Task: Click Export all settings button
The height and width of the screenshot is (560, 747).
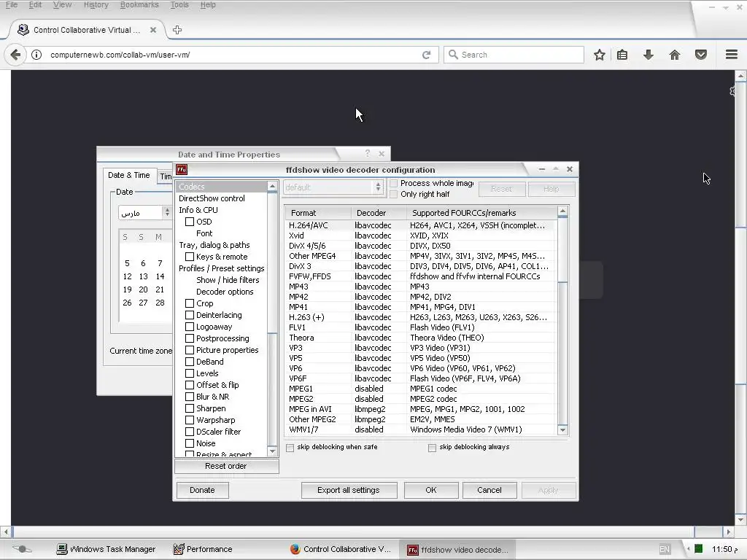Action: (x=349, y=490)
